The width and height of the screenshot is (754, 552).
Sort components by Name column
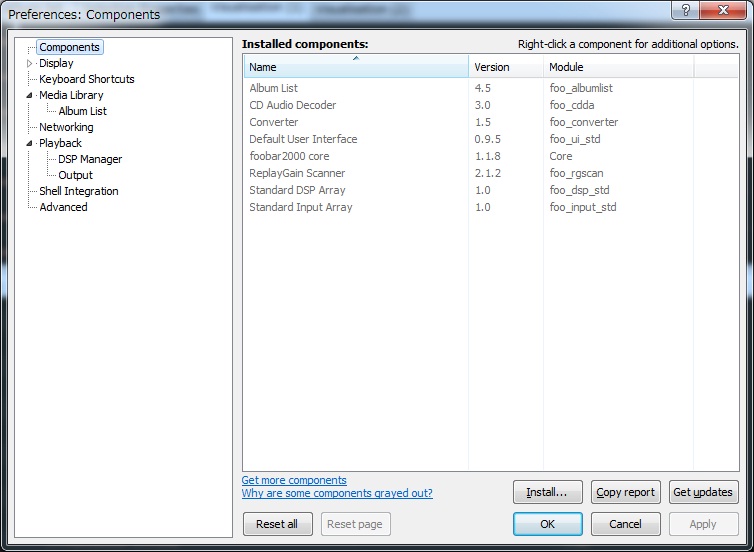pos(356,66)
